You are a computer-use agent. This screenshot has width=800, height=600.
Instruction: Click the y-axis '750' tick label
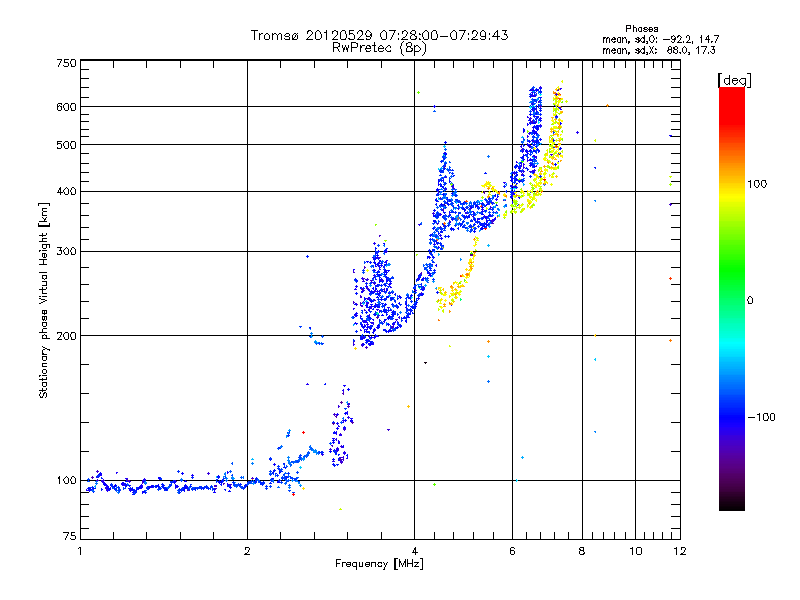67,63
